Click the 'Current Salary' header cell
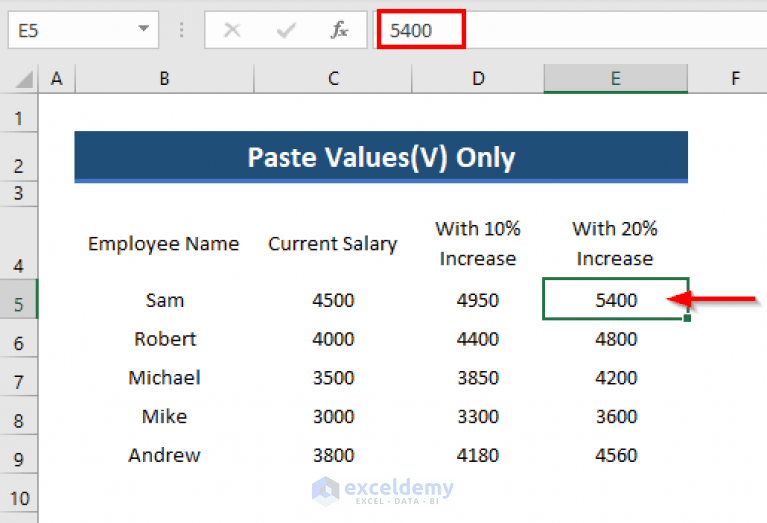The height and width of the screenshot is (523, 767). point(333,243)
